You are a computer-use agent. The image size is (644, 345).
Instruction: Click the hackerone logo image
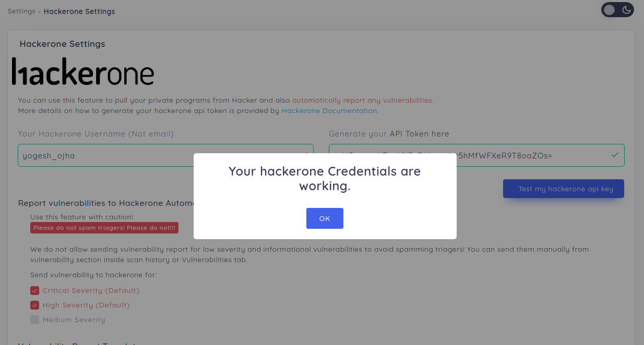pos(83,71)
